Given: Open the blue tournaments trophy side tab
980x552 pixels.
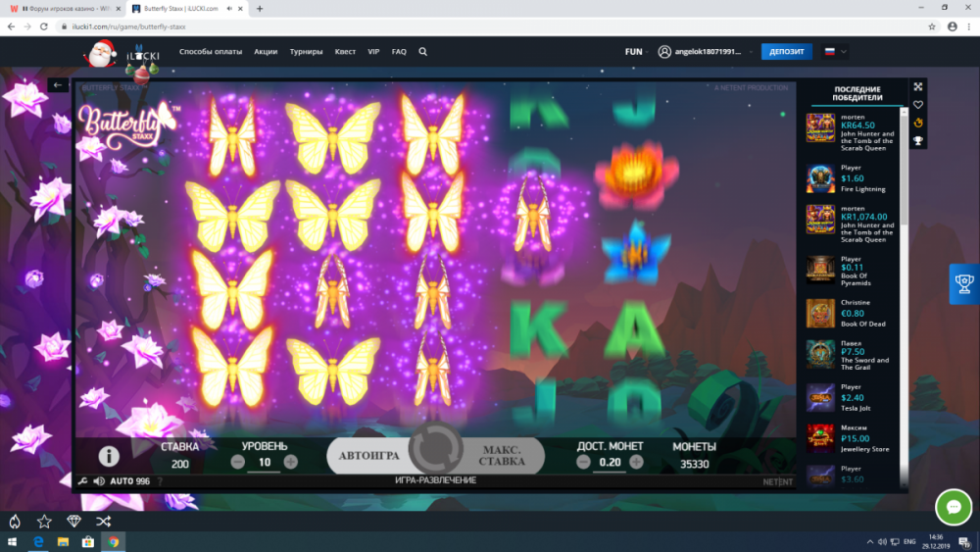Looking at the screenshot, I should click(x=964, y=284).
